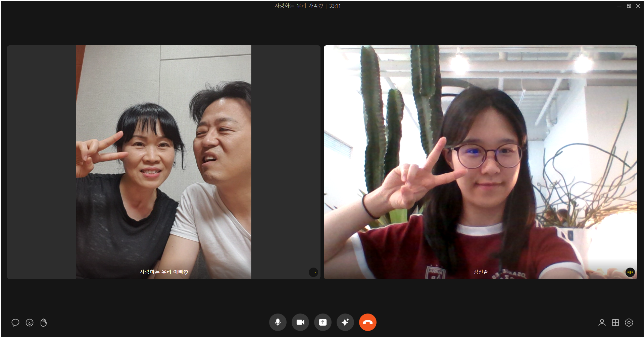
Task: Click the raise hand icon
Action: pos(44,323)
